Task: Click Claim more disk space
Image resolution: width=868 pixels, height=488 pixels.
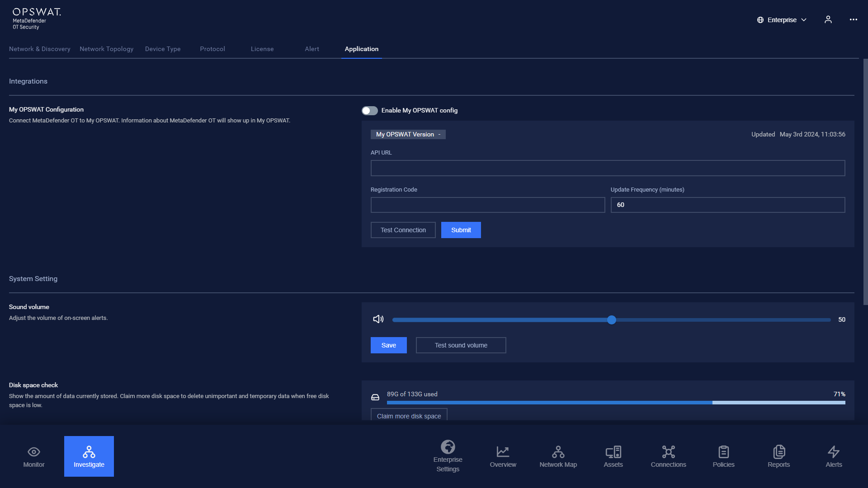Action: [409, 415]
